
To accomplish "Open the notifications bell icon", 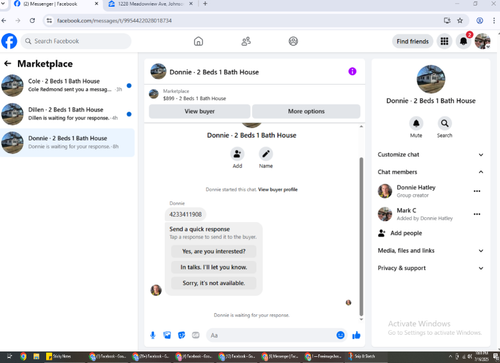I will click(x=463, y=41).
